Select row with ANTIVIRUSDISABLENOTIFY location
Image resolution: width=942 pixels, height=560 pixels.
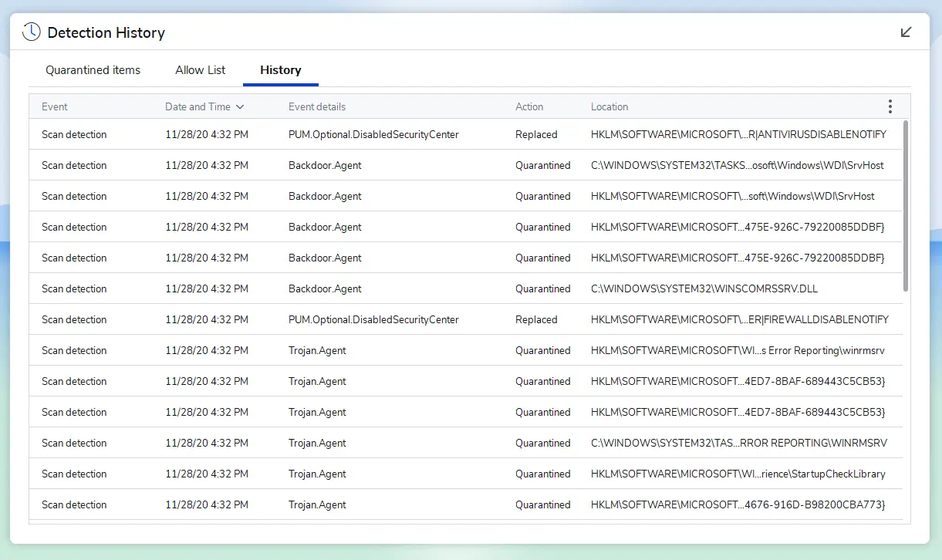point(465,134)
